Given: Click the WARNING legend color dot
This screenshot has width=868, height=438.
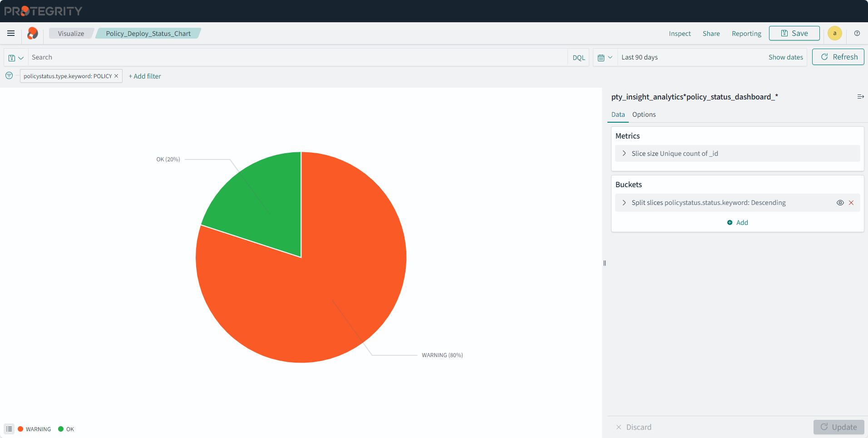Looking at the screenshot, I should pos(20,429).
